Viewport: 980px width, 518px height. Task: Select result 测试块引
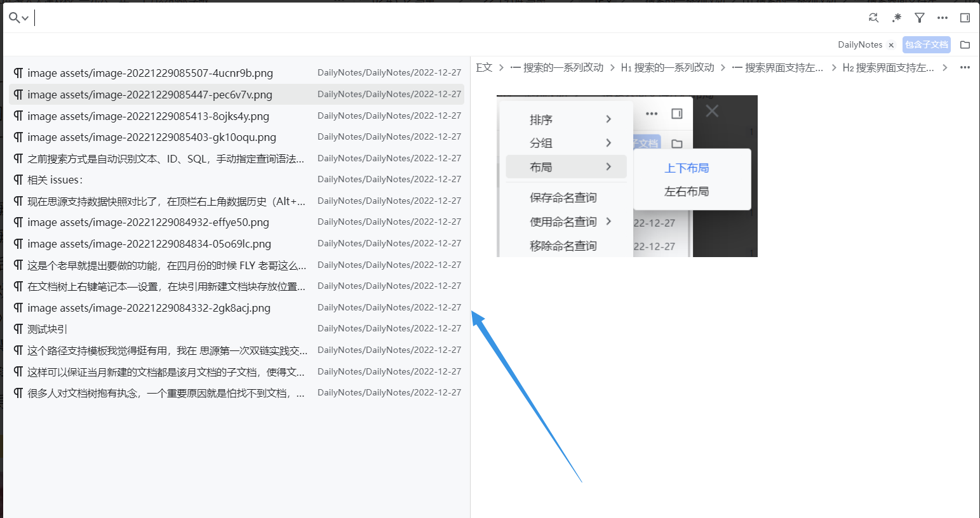236,329
